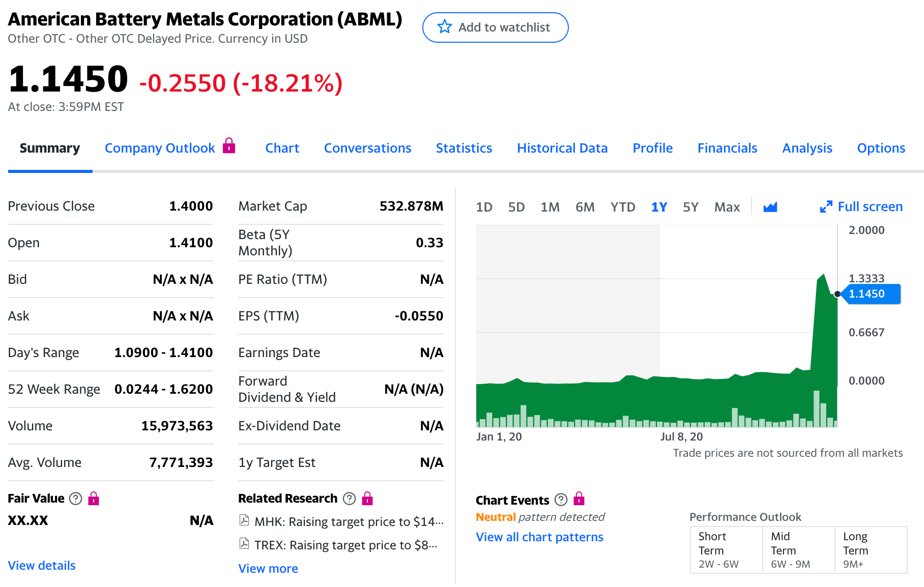Select the 1D chart range
Viewport: 924px width, 587px height.
pos(484,207)
